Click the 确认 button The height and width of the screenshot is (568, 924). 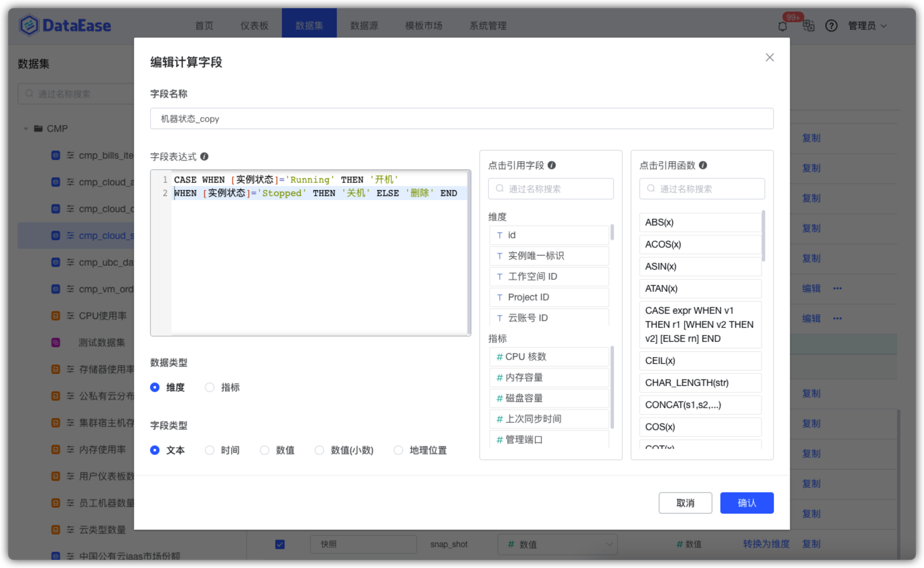pos(747,503)
